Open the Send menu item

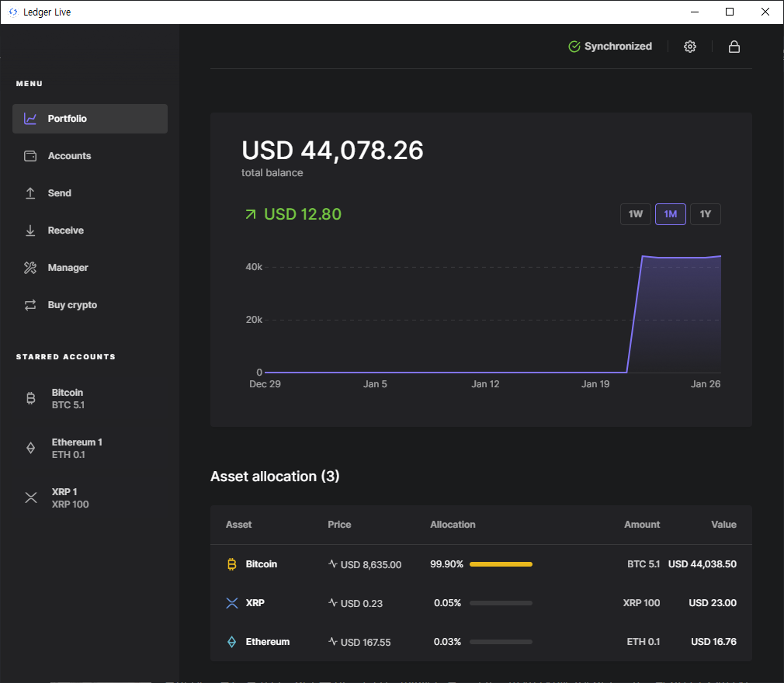(90, 193)
